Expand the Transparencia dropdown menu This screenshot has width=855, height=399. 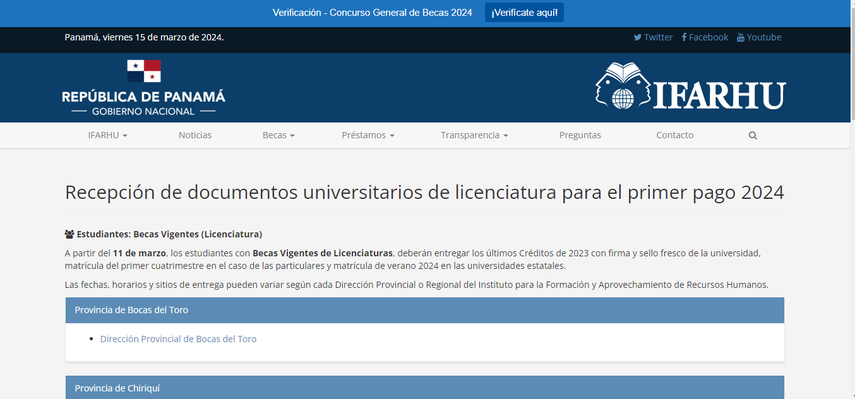pos(474,135)
